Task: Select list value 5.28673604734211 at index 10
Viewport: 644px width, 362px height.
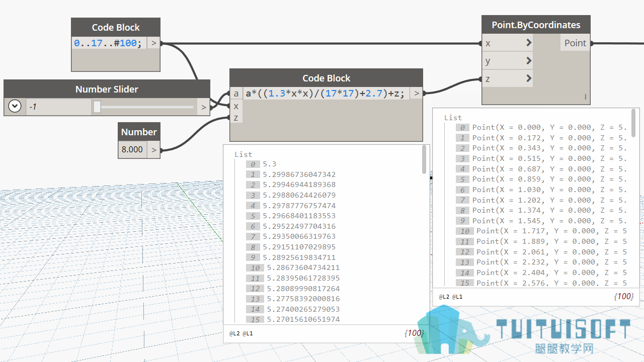Action: point(303,267)
